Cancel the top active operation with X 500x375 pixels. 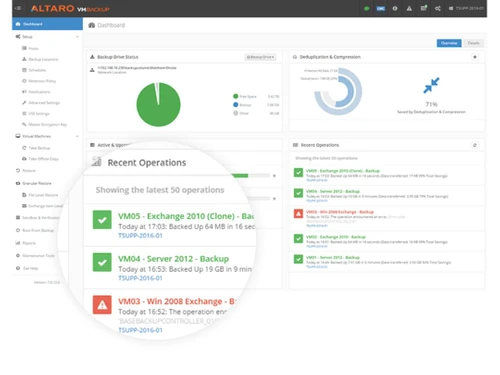click(274, 176)
